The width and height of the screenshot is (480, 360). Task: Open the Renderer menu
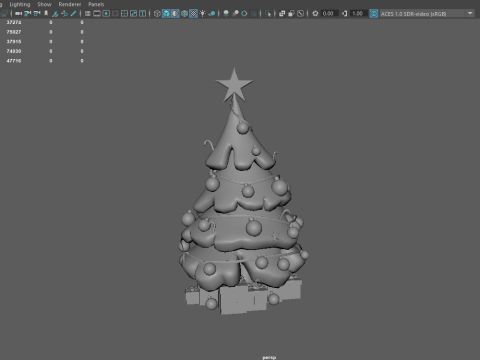point(70,4)
